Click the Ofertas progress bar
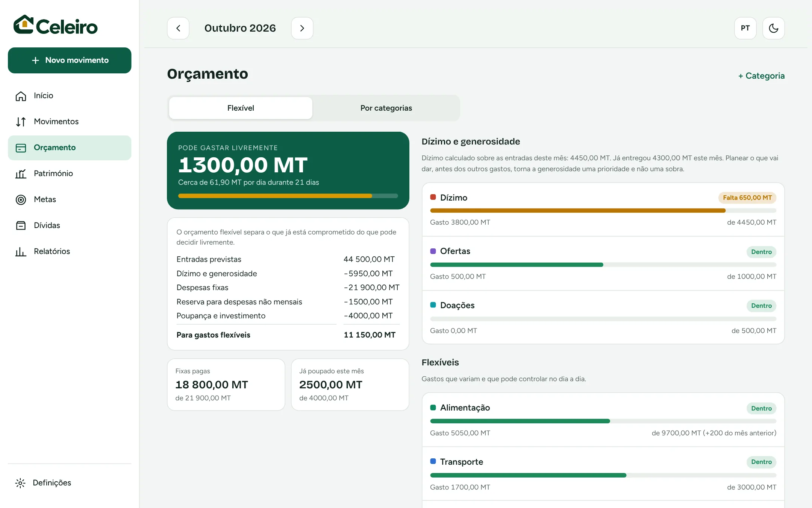The width and height of the screenshot is (812, 508). click(x=603, y=265)
